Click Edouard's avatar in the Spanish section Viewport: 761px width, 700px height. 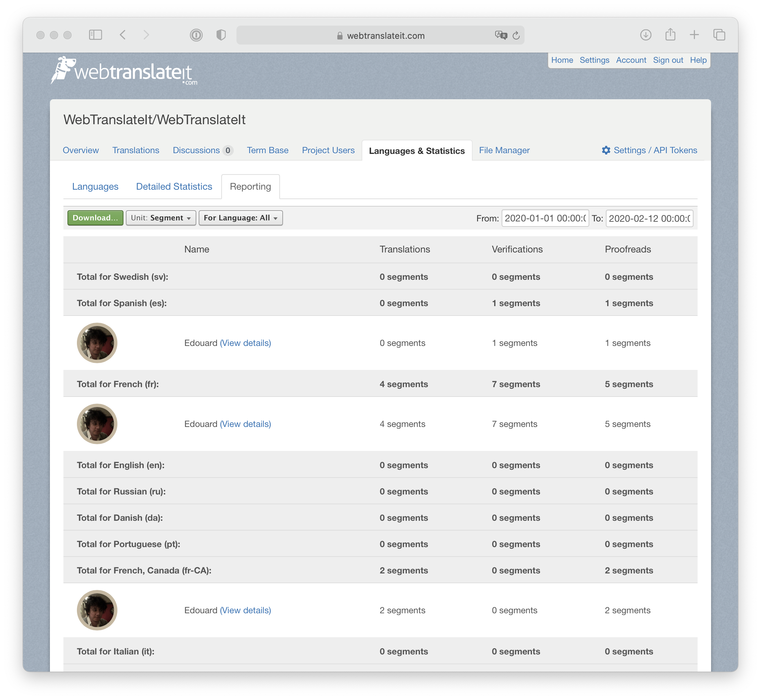(97, 343)
